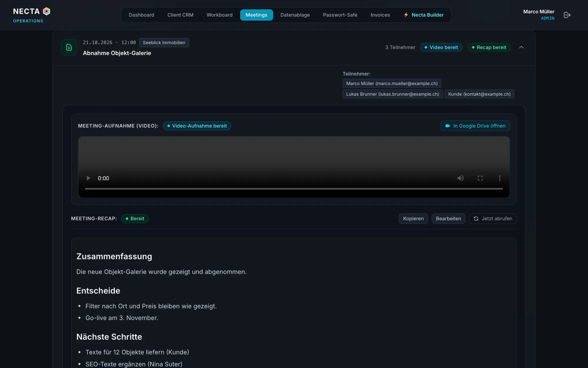588x368 pixels.
Task: Go to the Workboard tab
Action: pos(219,15)
